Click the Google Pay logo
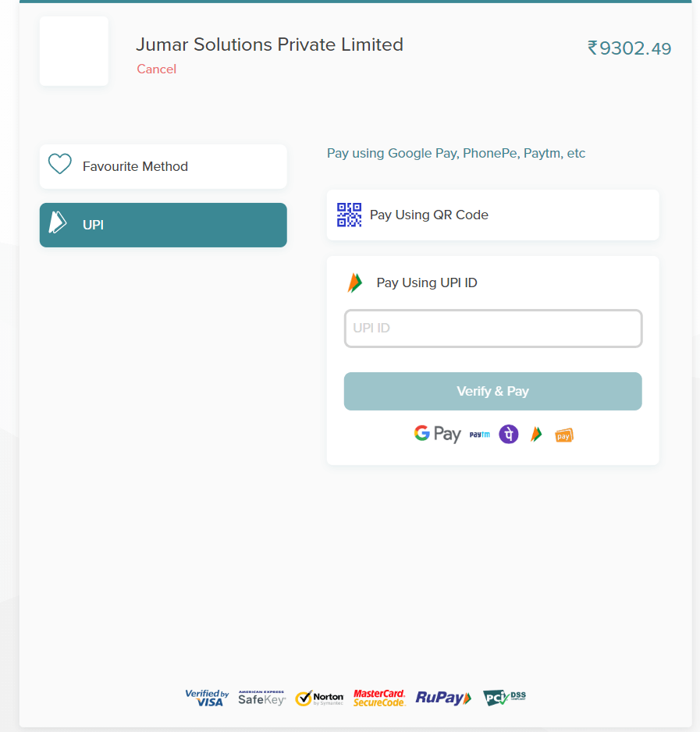This screenshot has width=700, height=732. click(x=438, y=434)
